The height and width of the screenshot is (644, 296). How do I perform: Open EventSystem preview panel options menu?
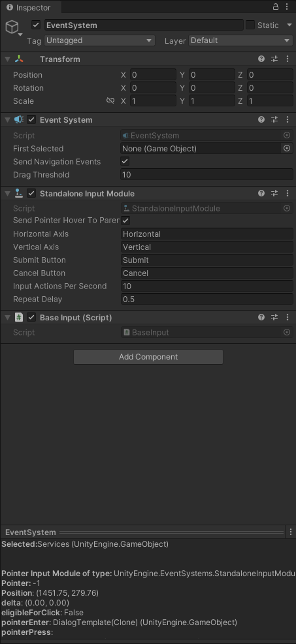coord(291,532)
